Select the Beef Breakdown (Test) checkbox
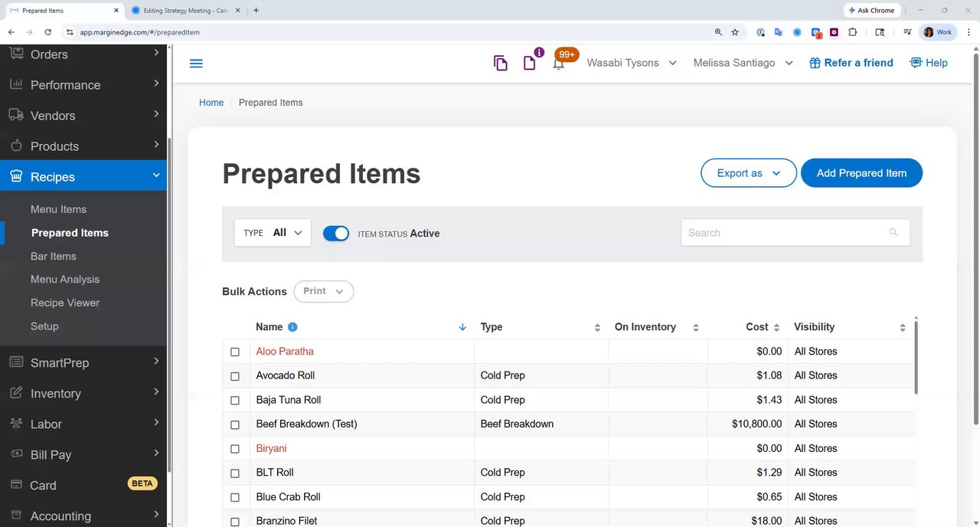 pos(235,424)
